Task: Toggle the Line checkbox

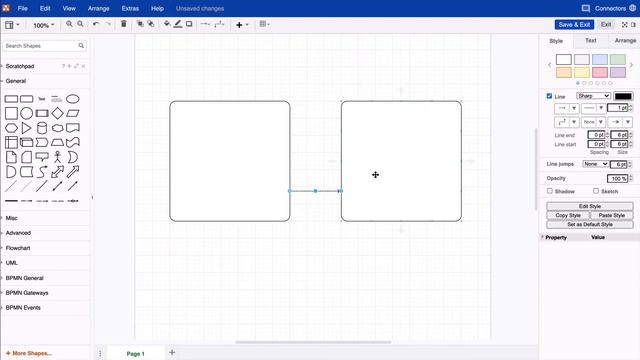Action: point(549,96)
